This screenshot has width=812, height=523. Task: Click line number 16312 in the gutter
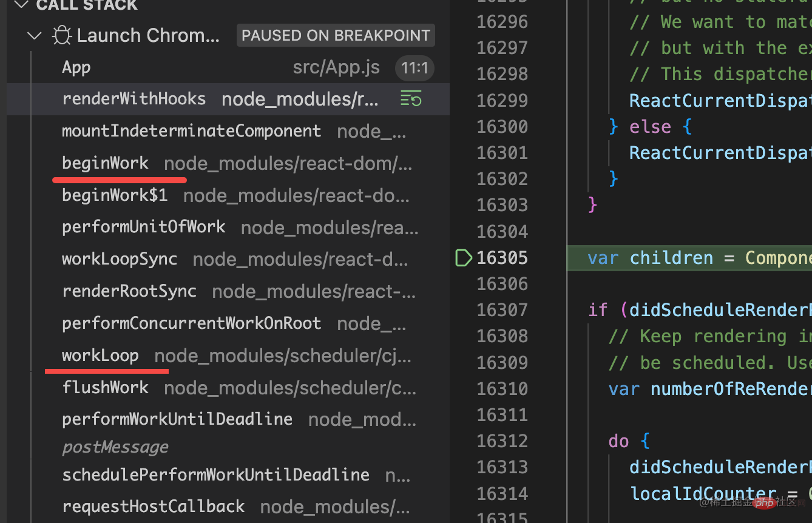[x=502, y=441]
